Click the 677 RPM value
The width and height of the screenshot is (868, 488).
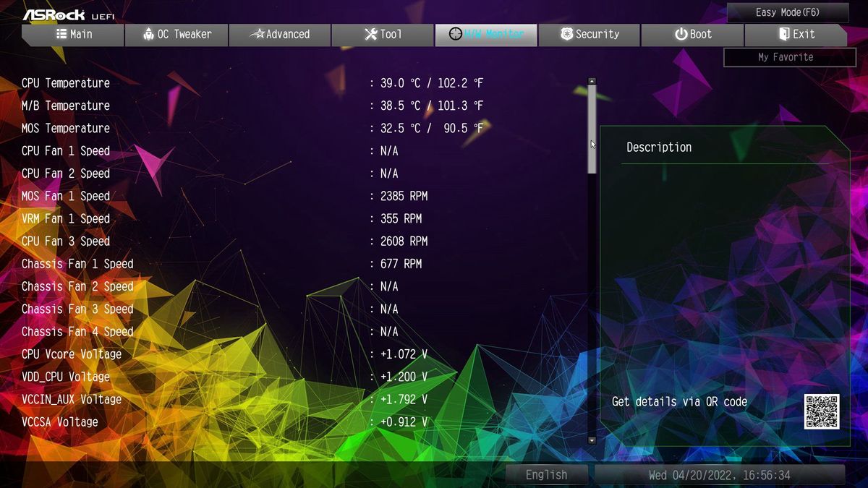(401, 264)
